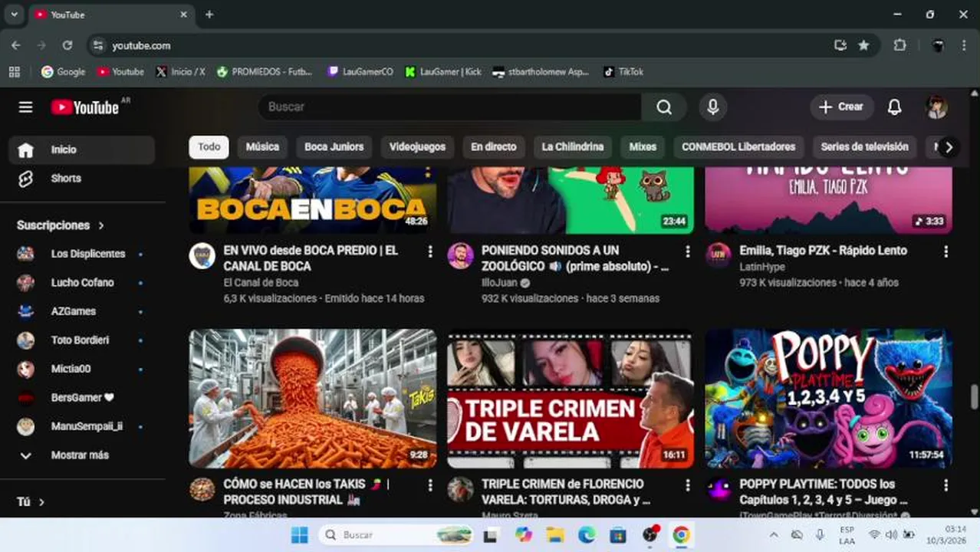Open Microsoft Edge from taskbar
Viewport: 980px width, 552px height.
[587, 535]
